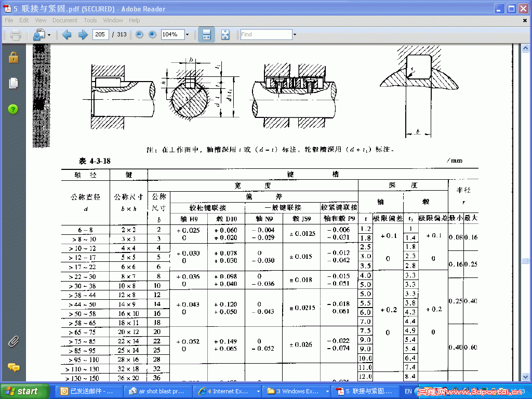
Task: Open the File menu
Action: tap(9, 20)
